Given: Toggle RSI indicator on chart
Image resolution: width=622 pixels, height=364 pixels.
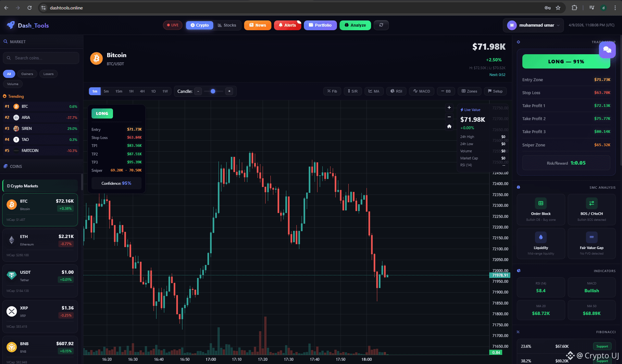Looking at the screenshot, I should 396,91.
